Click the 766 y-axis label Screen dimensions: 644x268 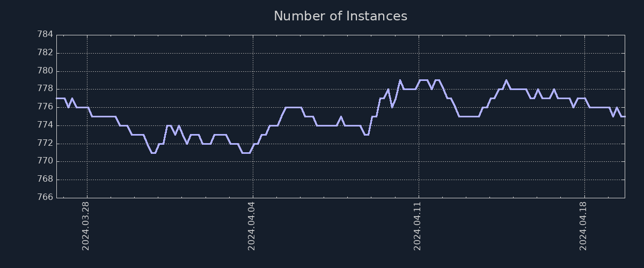45,197
